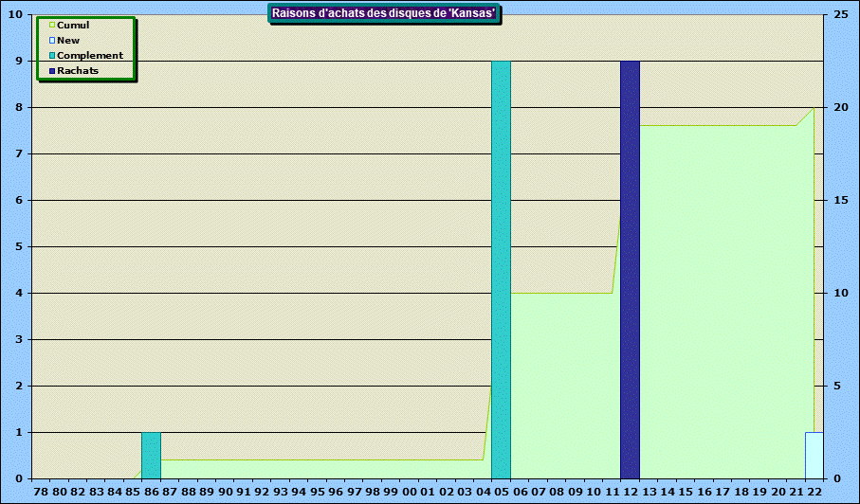Click the chart title 'Raisons d'achats des disques de Kansas'
860x504 pixels.
(x=384, y=13)
